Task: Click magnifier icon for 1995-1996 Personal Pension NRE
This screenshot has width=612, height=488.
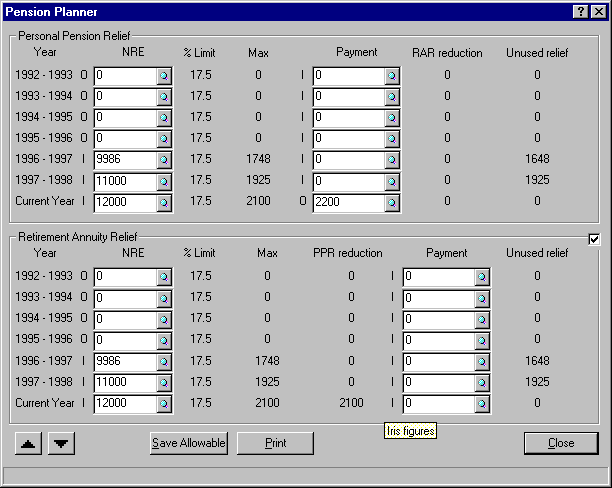Action: point(164,139)
